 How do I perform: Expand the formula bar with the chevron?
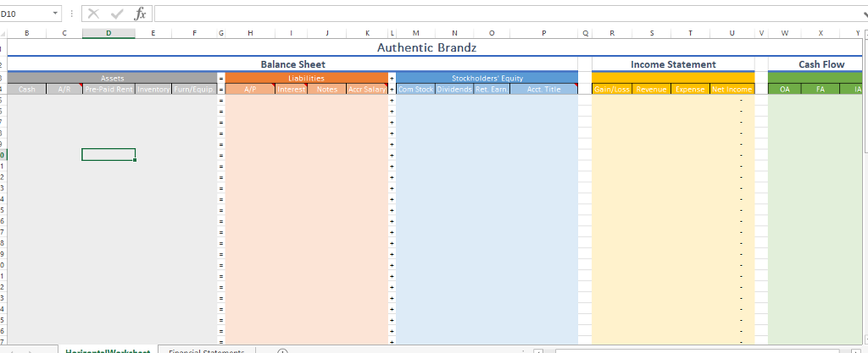click(x=864, y=15)
